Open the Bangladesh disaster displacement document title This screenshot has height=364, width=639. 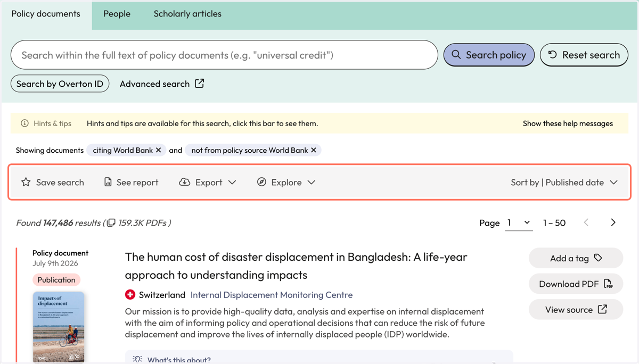point(296,266)
